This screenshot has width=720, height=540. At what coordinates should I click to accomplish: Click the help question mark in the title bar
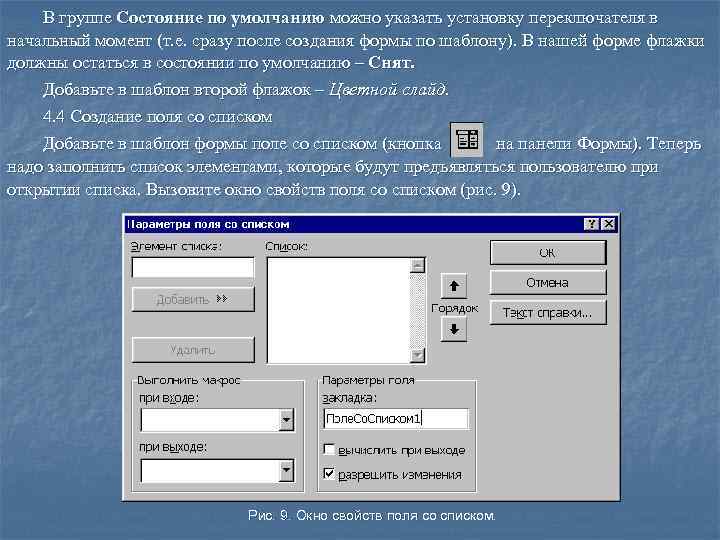pos(591,224)
